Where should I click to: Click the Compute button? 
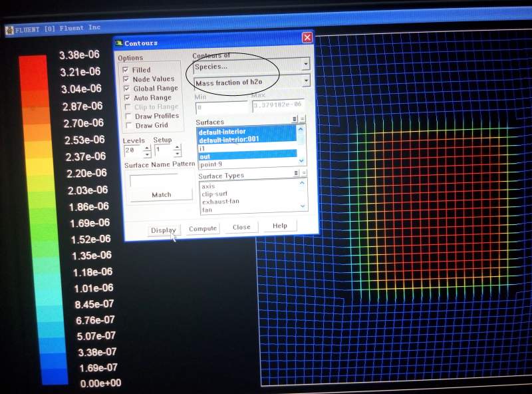203,228
